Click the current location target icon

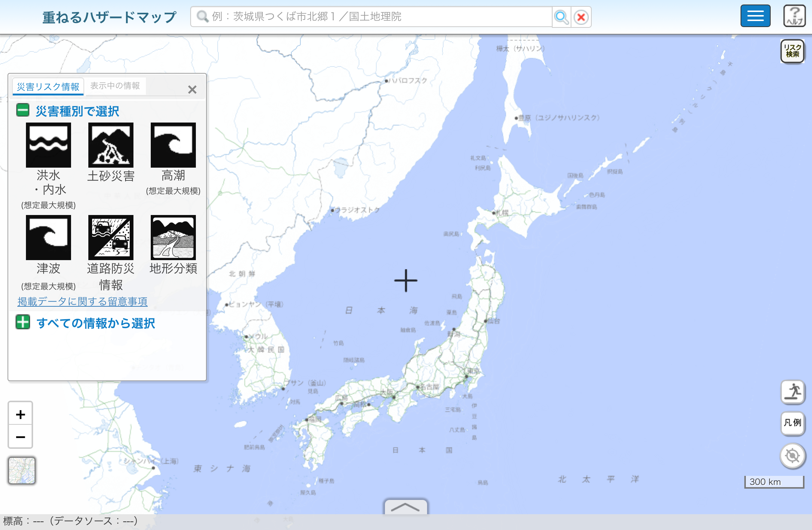(793, 456)
